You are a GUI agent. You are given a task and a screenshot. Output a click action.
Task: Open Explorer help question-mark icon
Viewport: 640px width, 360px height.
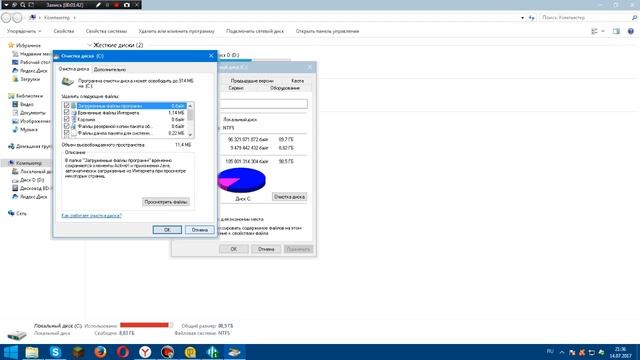tap(631, 31)
